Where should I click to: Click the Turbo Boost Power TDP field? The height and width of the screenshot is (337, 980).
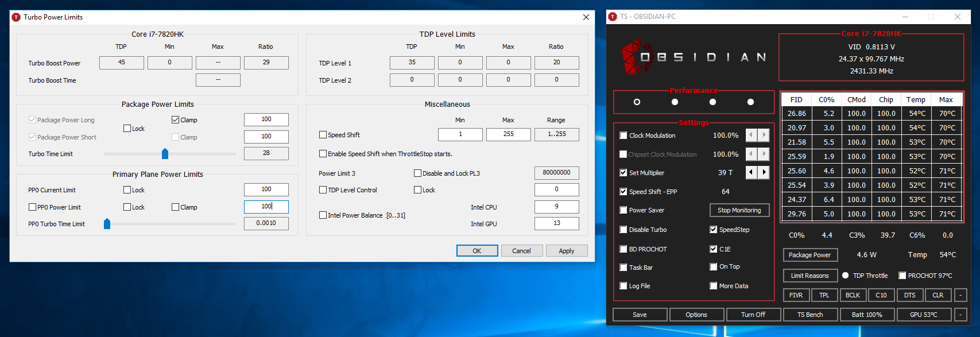pos(122,63)
